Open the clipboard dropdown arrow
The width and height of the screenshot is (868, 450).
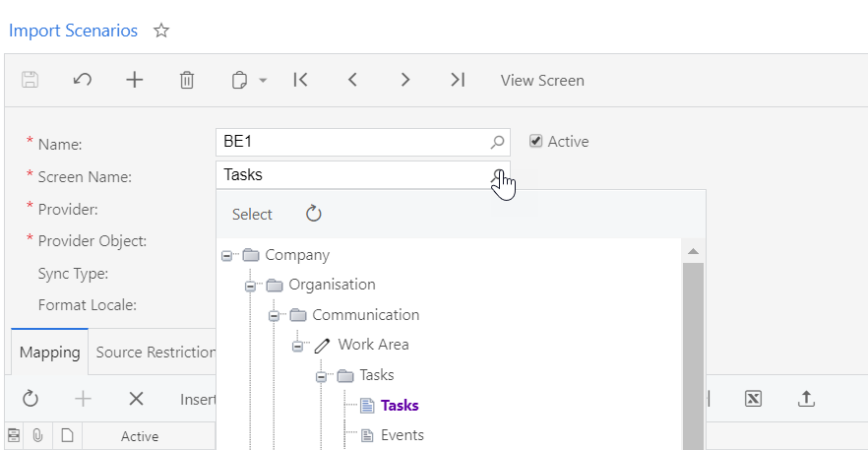pos(263,81)
